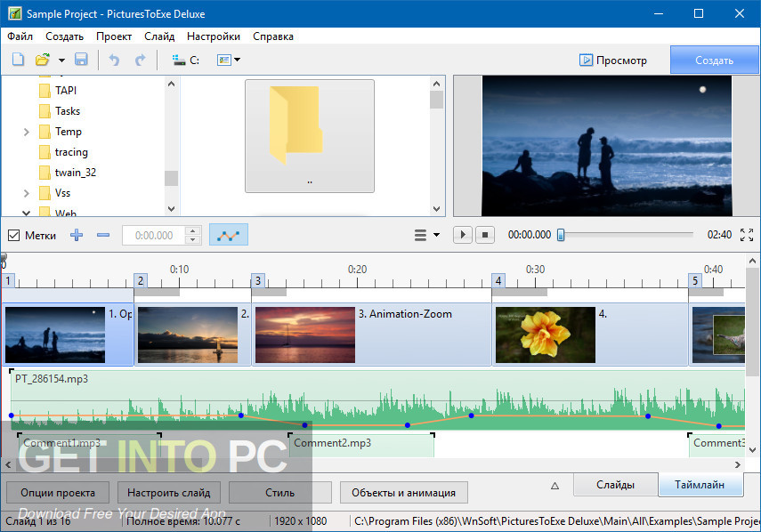Remove a timeline marker with the minus icon

103,235
